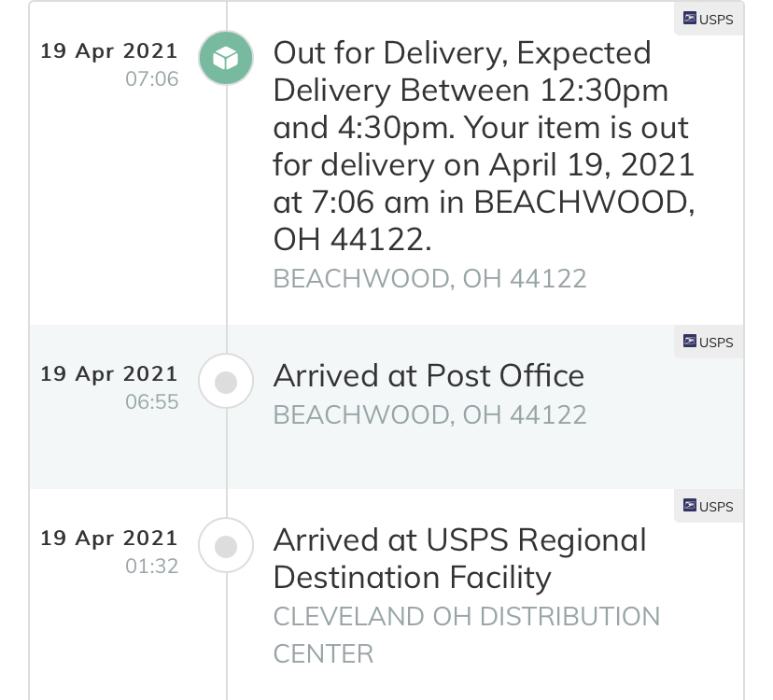Click the USPS badge on the Arrived at Post Office event

tap(709, 342)
